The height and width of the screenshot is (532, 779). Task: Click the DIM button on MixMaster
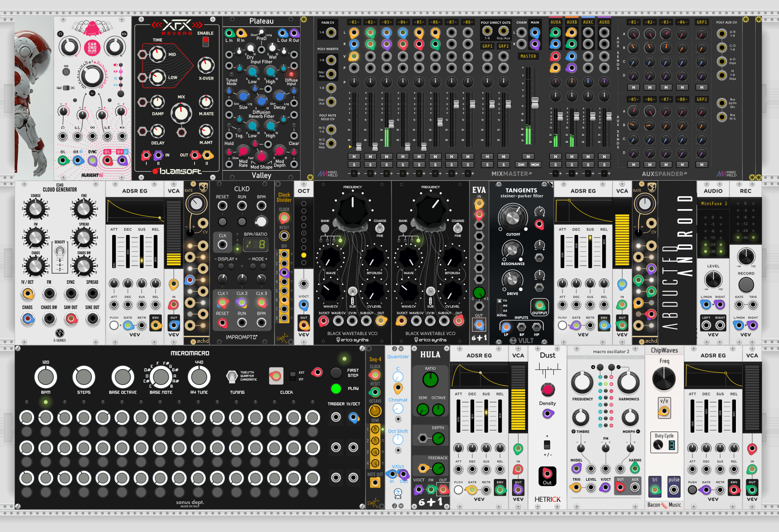tap(521, 164)
